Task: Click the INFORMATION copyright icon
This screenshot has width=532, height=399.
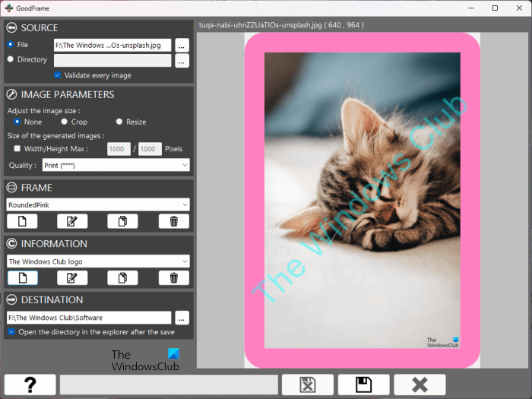Action: [11, 244]
